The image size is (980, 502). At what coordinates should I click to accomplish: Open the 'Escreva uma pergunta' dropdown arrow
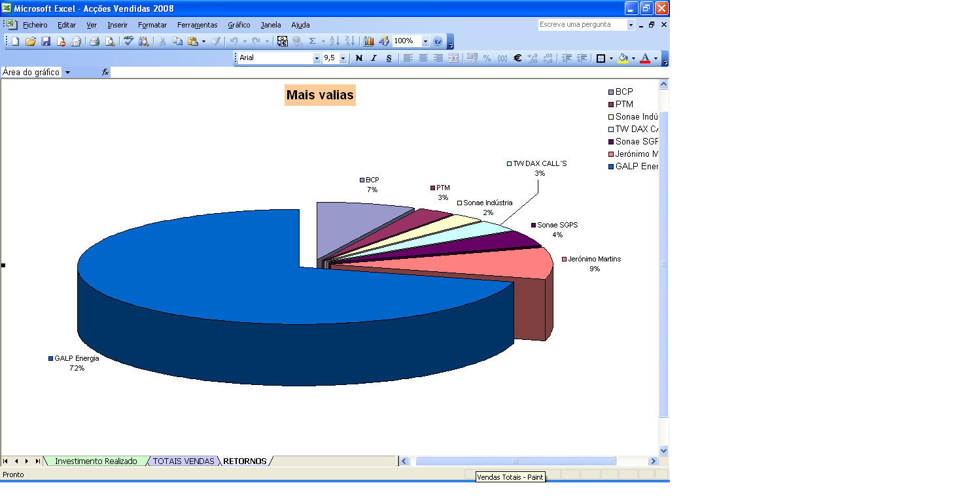[631, 25]
